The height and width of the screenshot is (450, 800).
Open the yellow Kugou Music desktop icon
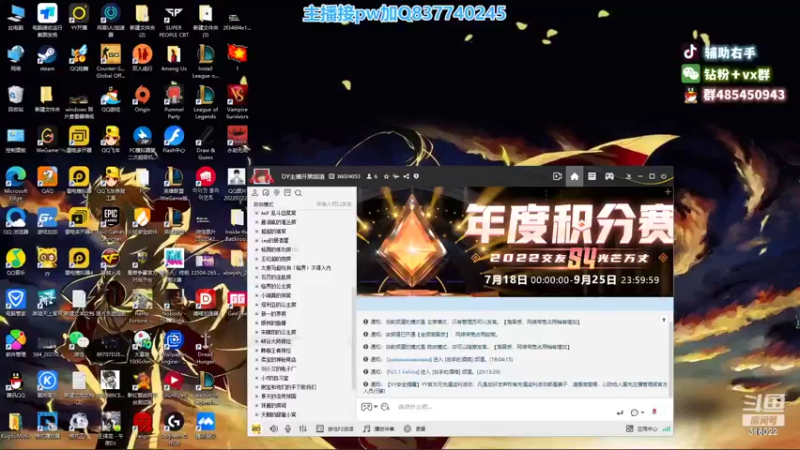coord(15,426)
